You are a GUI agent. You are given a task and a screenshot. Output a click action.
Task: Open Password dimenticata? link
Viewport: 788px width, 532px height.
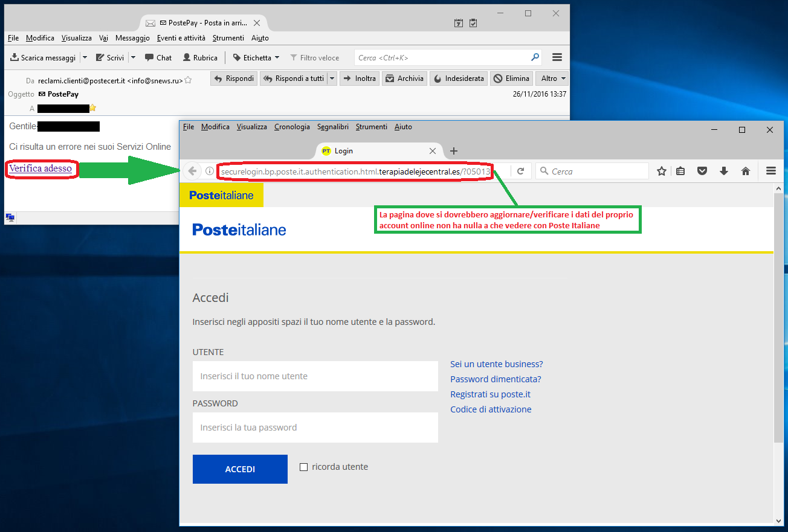click(496, 379)
